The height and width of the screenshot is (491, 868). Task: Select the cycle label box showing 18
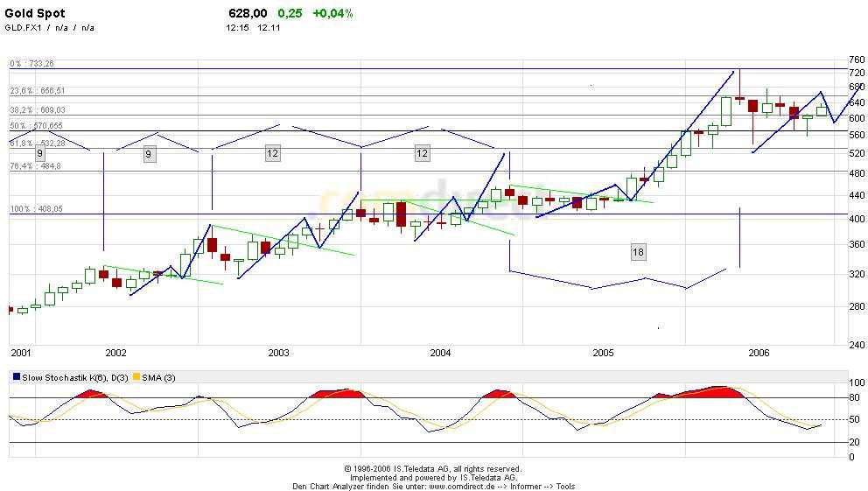(x=638, y=252)
